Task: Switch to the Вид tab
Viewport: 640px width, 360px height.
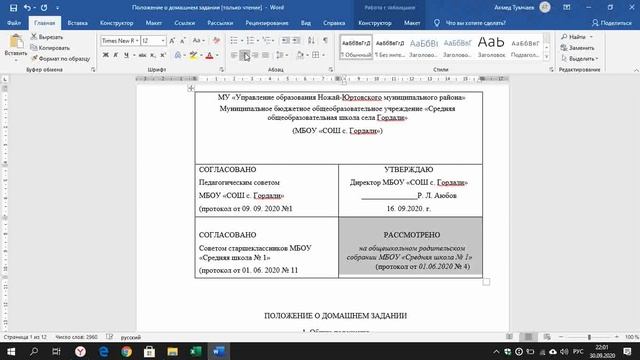Action: coord(306,23)
